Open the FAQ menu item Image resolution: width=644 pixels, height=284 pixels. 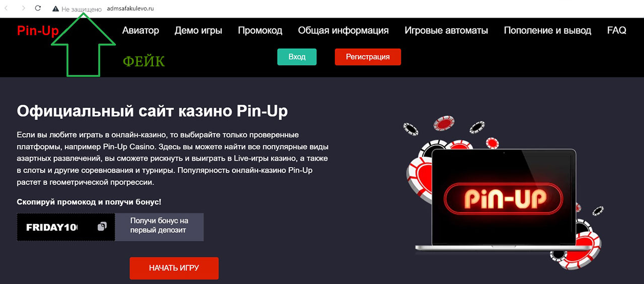coord(617,31)
